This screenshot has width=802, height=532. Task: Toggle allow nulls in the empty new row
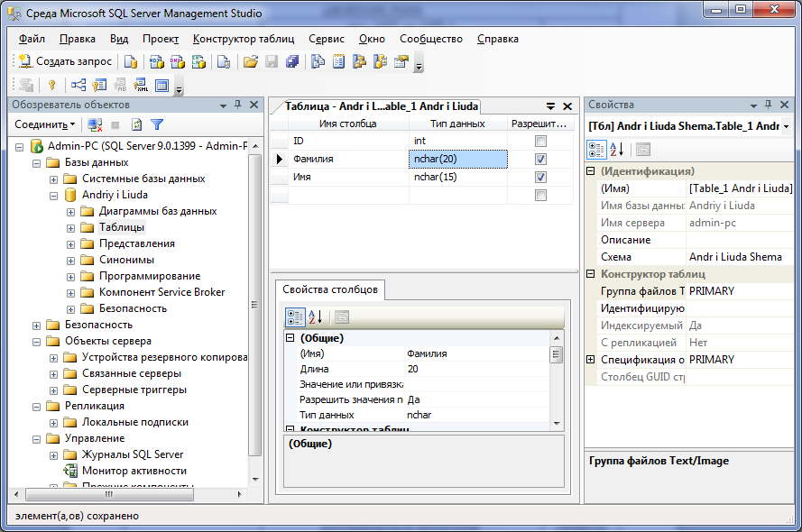[x=540, y=196]
